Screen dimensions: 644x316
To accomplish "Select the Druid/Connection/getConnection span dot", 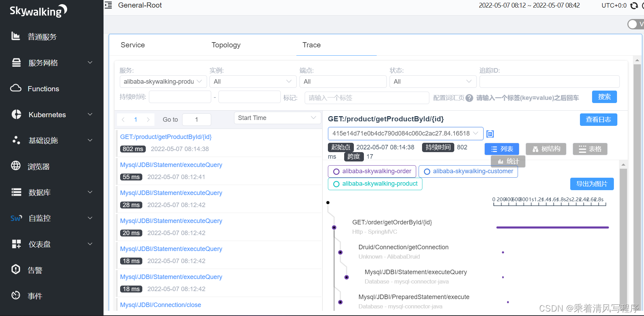I will pyautogui.click(x=340, y=252).
